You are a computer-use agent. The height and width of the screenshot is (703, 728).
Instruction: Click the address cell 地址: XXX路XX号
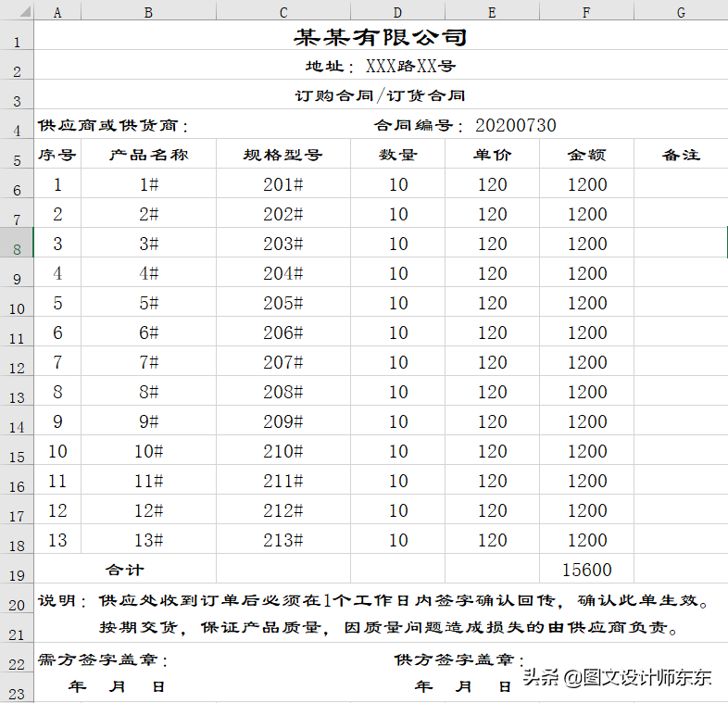pos(381,66)
